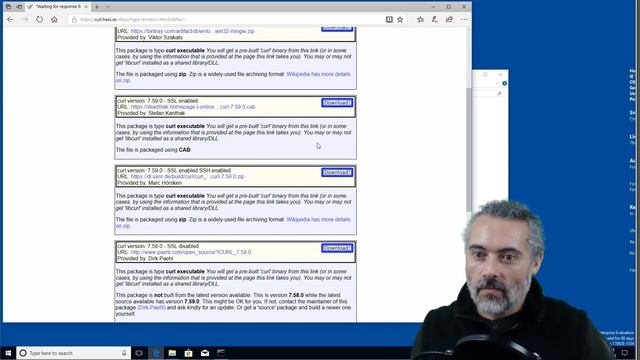The height and width of the screenshot is (360, 640).
Task: Download the Stefan Kanthak curl 7.59.0 package
Action: tap(337, 102)
